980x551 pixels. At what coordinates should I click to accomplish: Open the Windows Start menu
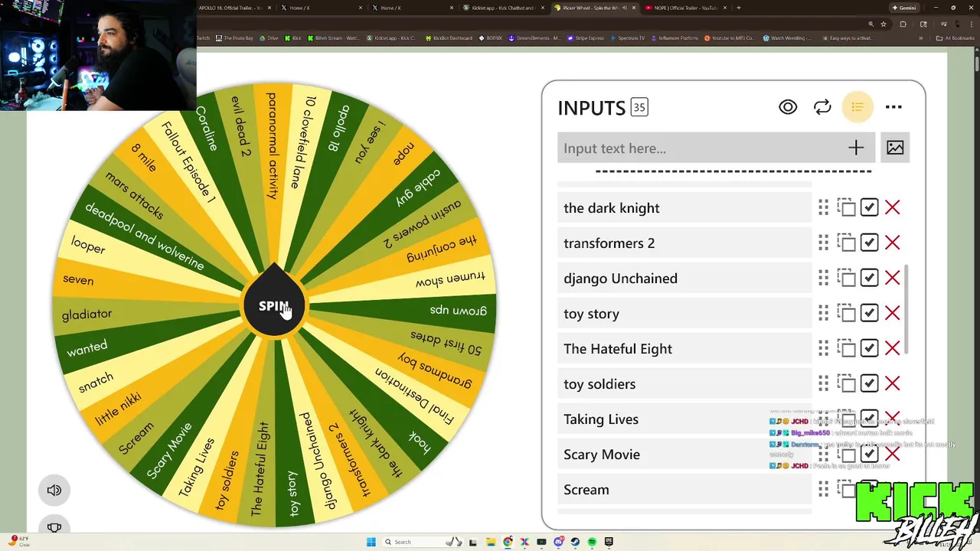click(x=371, y=542)
